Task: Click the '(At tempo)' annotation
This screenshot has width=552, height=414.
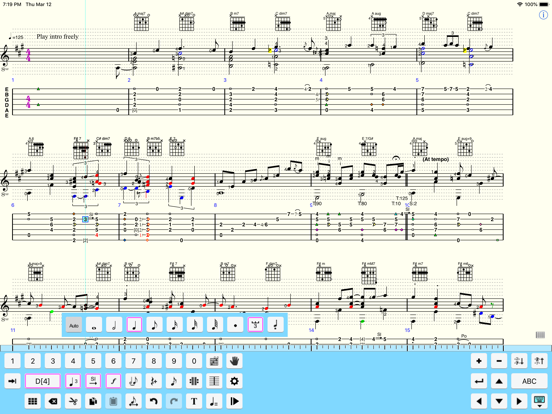Action: click(x=436, y=159)
